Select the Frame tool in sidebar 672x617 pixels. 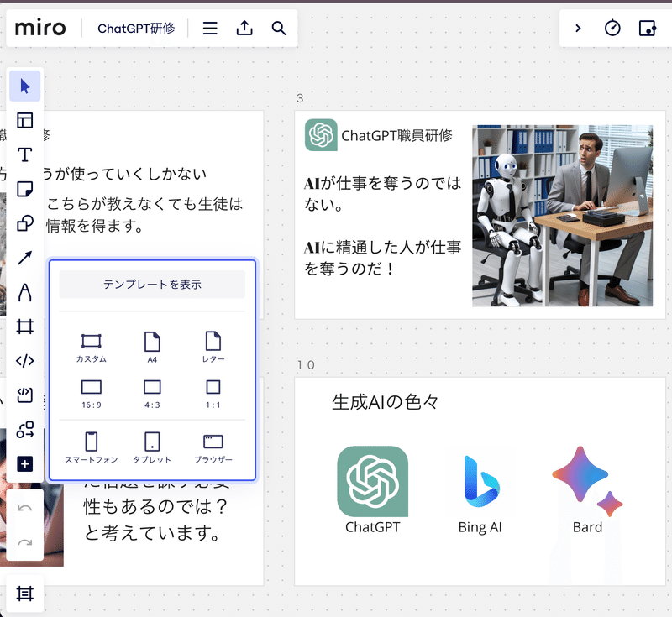[25, 327]
